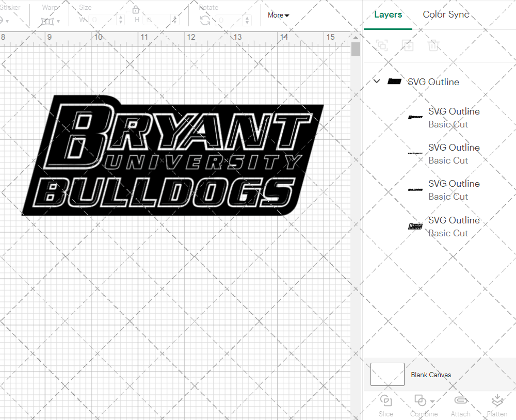Click the Delete layer trash icon
The width and height of the screenshot is (516, 420).
coord(434,45)
